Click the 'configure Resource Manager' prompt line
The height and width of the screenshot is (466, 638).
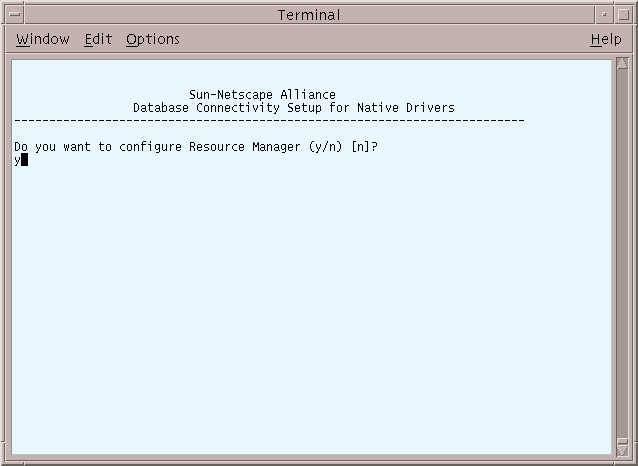[196, 147]
